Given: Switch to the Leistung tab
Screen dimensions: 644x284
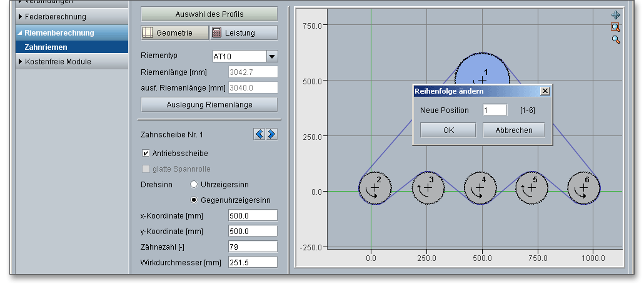Looking at the screenshot, I should click(243, 32).
